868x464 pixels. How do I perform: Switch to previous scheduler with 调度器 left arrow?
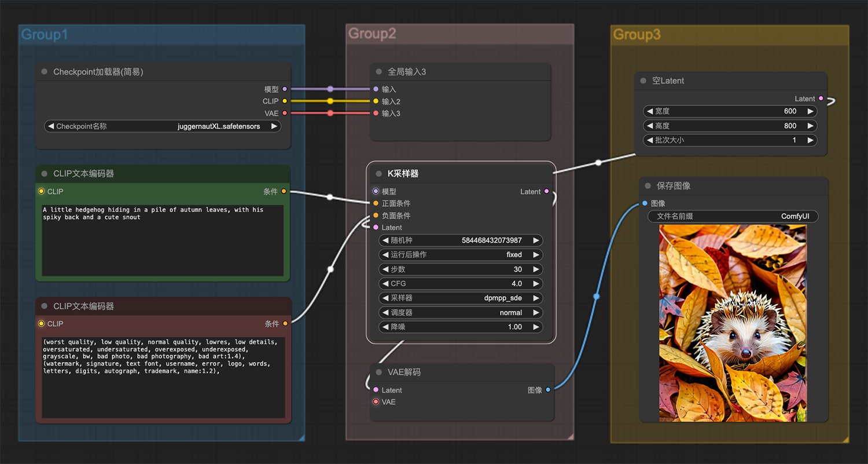385,313
